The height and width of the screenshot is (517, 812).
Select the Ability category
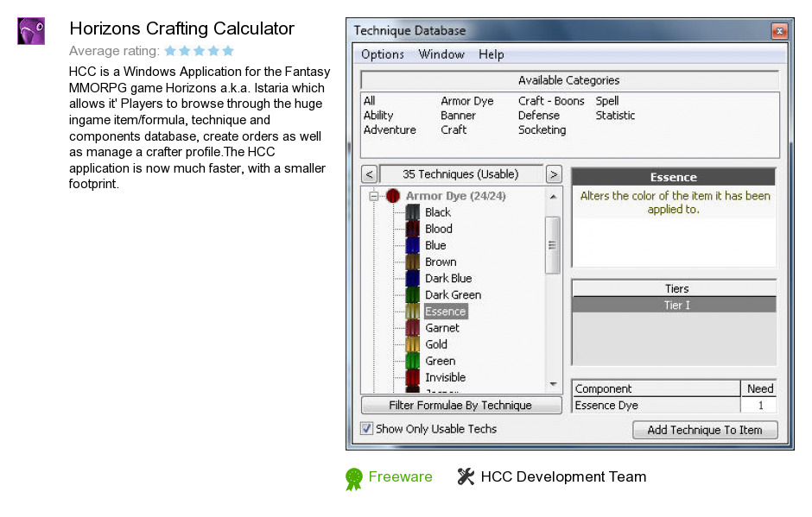pyautogui.click(x=378, y=116)
